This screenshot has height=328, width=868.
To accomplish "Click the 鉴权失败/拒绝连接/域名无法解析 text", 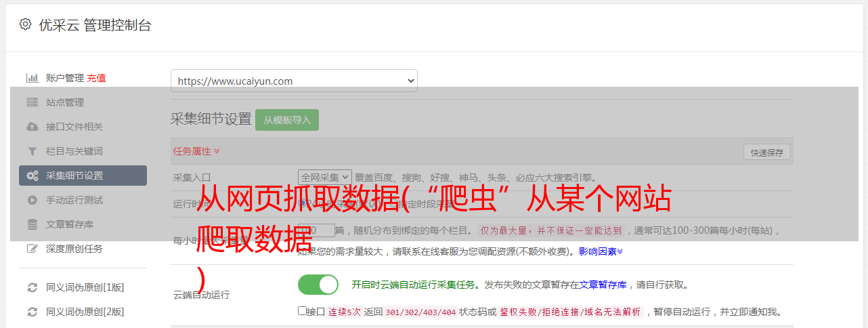I will pos(570,312).
